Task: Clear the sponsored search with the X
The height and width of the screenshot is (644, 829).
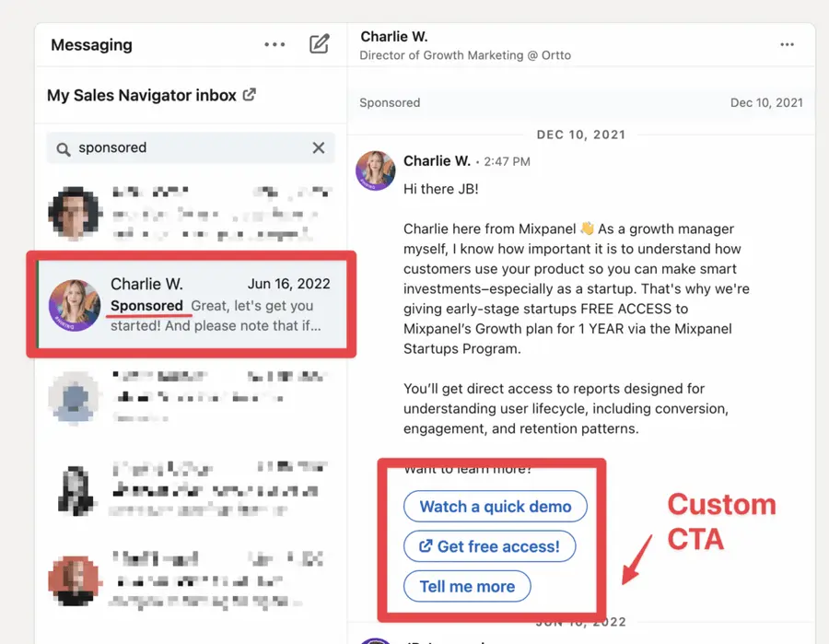Action: 318,147
